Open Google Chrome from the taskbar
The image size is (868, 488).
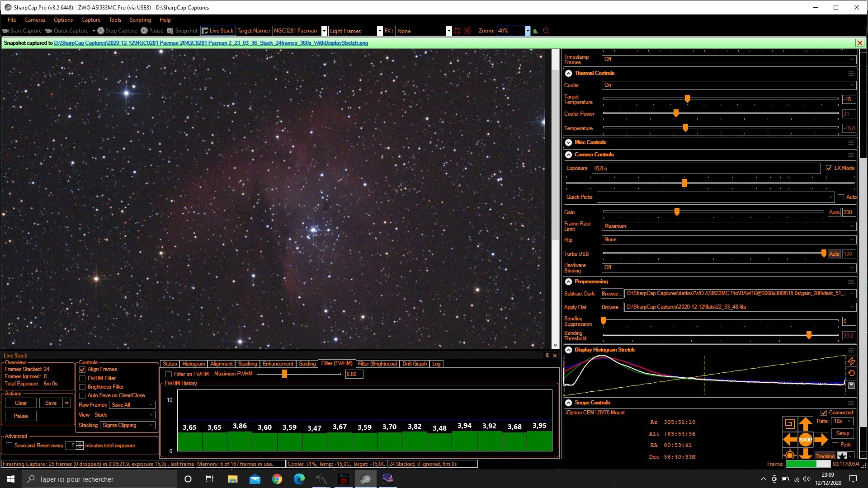pyautogui.click(x=277, y=479)
